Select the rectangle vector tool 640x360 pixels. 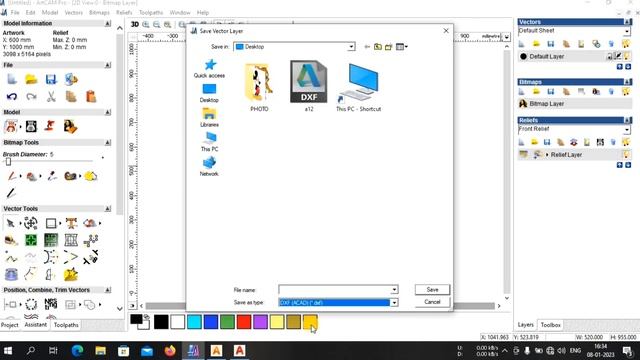coord(51,223)
